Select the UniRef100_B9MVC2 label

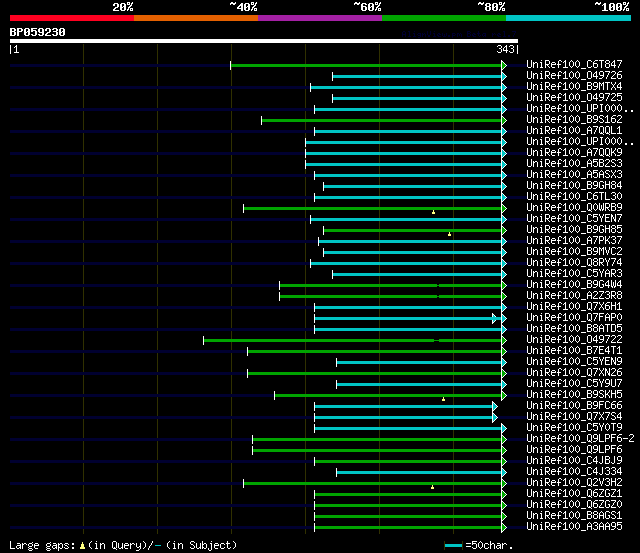click(574, 252)
